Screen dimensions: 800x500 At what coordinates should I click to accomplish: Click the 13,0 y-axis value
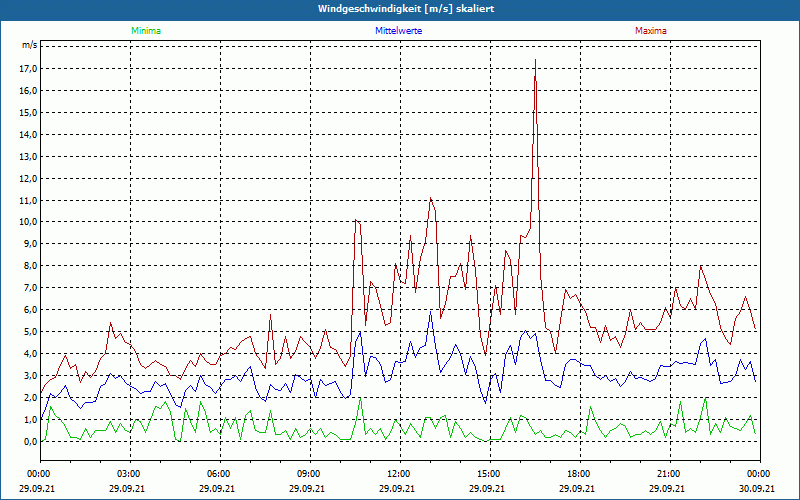click(29, 156)
